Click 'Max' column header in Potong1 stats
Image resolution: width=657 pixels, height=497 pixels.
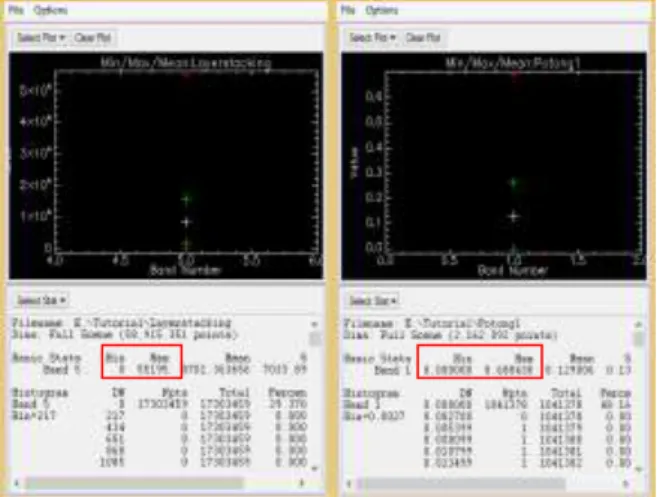click(524, 359)
